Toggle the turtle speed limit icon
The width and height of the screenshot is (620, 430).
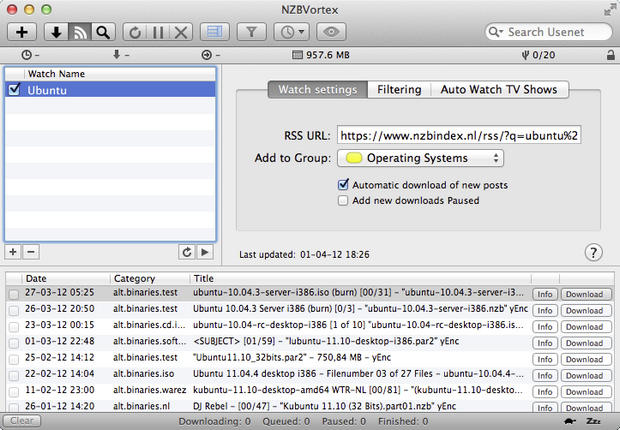pyautogui.click(x=570, y=421)
